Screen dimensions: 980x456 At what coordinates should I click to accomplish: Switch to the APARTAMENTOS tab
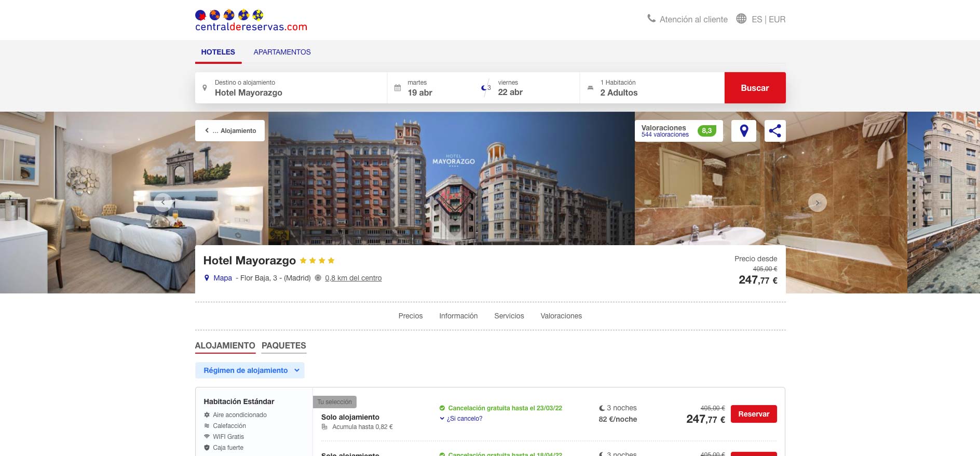(x=282, y=52)
